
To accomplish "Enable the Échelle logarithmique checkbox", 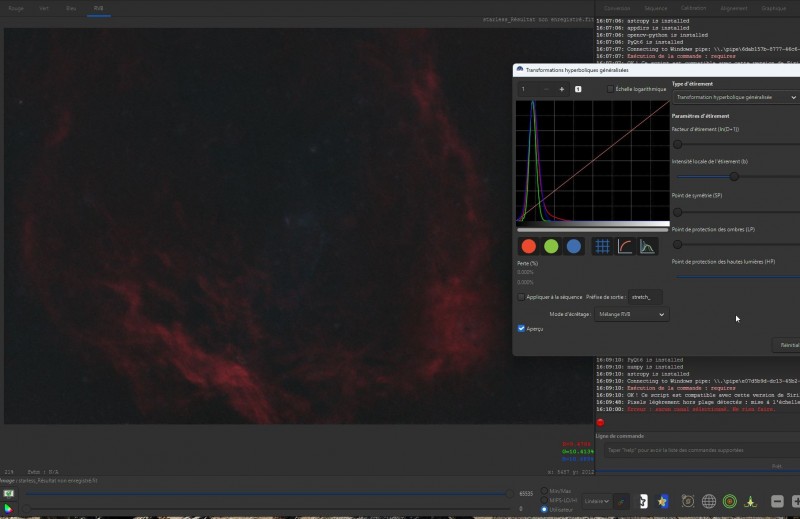I will (x=610, y=89).
